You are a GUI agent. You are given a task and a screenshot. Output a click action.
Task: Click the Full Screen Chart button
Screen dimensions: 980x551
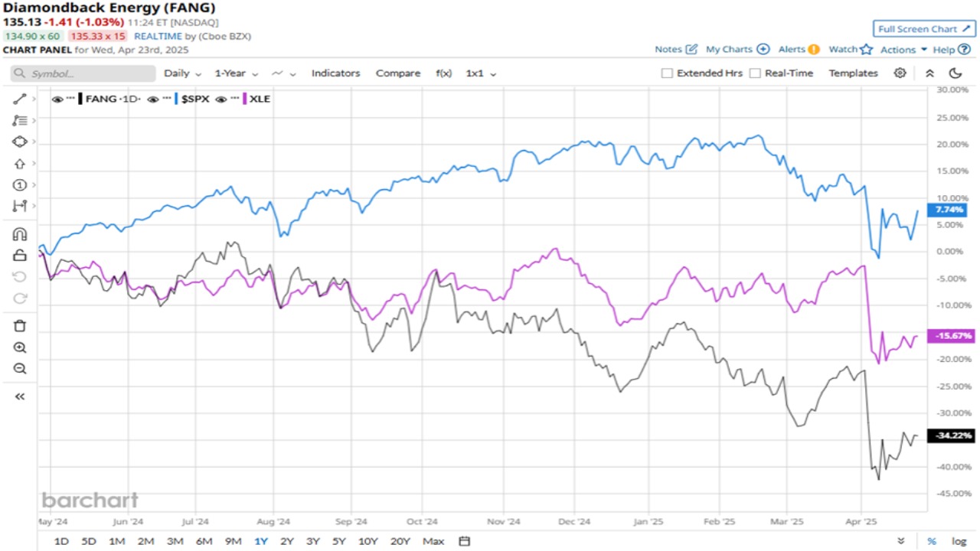[x=924, y=29]
